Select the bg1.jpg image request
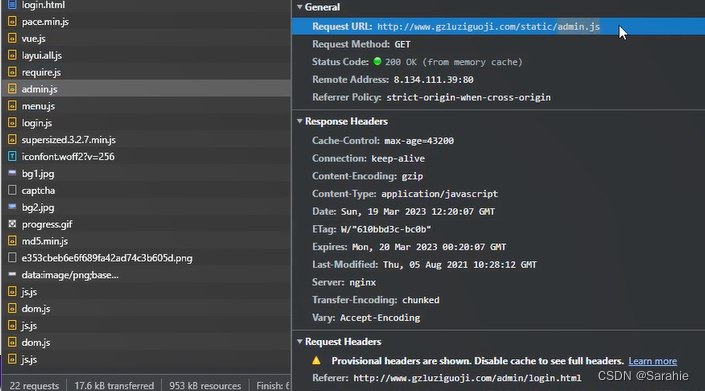 pos(146,173)
